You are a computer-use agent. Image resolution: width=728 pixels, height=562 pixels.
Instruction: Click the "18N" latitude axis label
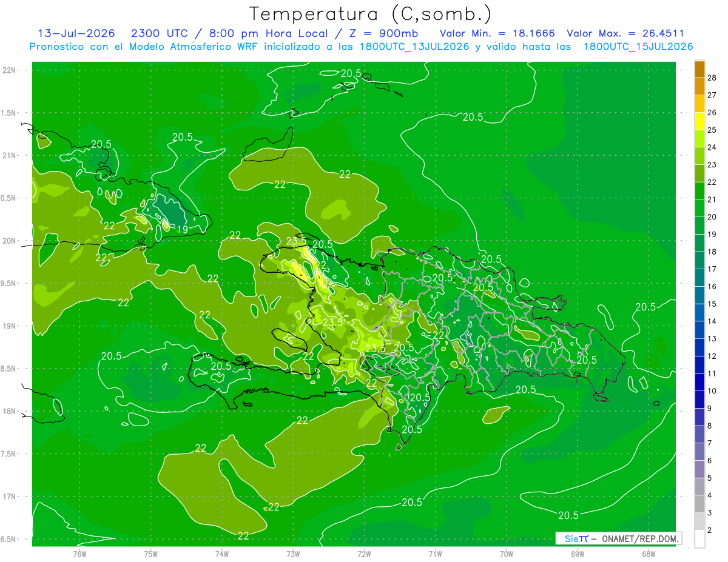tap(8, 411)
